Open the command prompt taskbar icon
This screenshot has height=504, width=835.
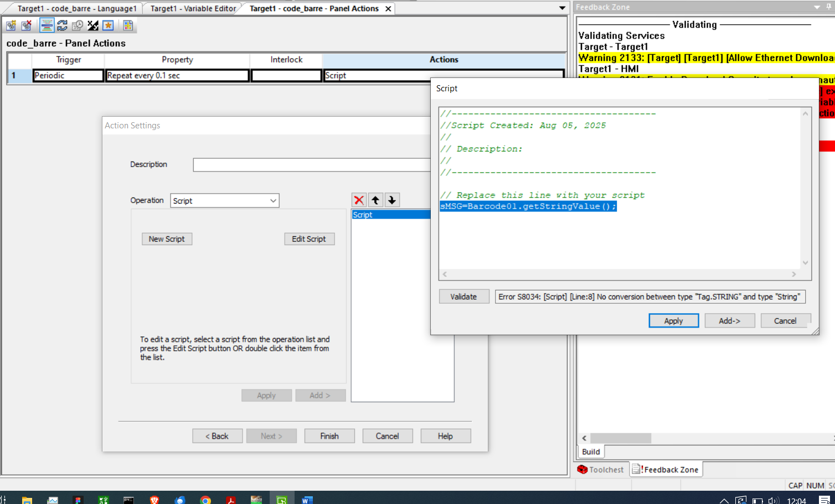(128, 500)
